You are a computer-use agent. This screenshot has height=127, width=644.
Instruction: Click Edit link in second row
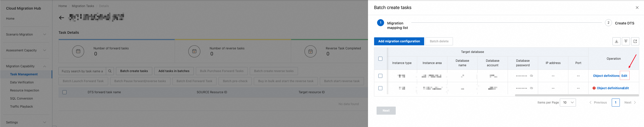[x=626, y=88]
